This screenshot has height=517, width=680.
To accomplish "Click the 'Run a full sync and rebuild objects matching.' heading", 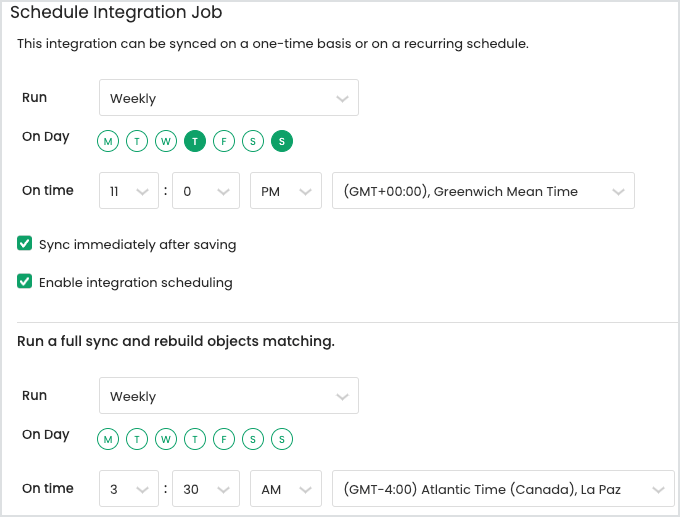I will click(x=176, y=341).
